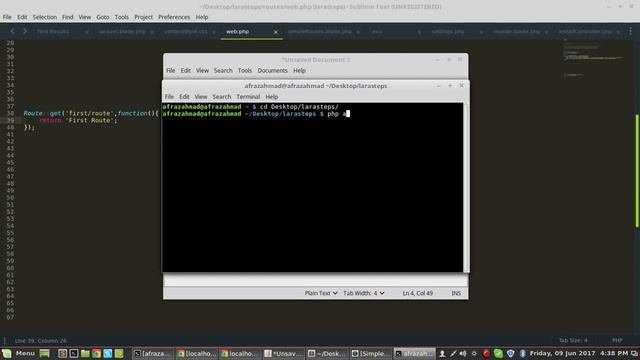The width and height of the screenshot is (640, 360).
Task: Click the terminal window vertical scrollbar
Action: [x=466, y=187]
